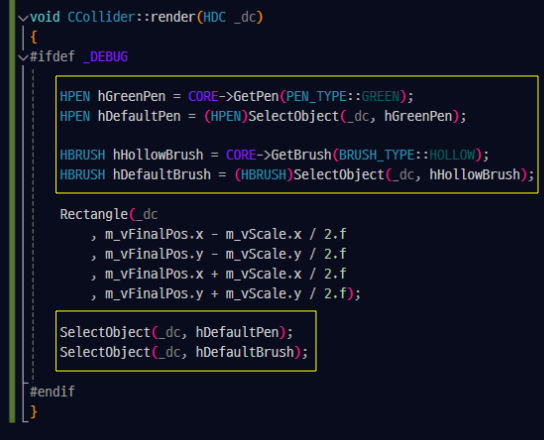544x440 pixels.
Task: Click the GetPen function call
Action: click(256, 96)
